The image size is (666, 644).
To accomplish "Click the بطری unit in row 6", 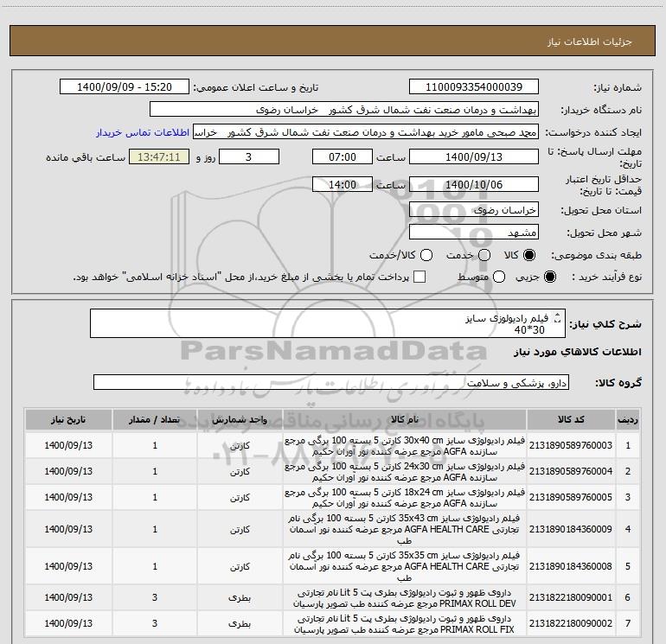I will (240, 597).
